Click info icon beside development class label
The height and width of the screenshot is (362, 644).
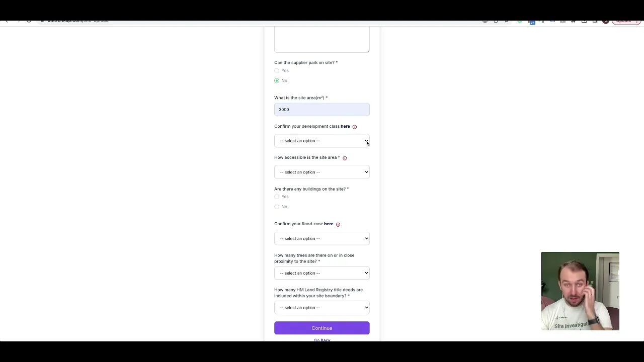click(355, 127)
